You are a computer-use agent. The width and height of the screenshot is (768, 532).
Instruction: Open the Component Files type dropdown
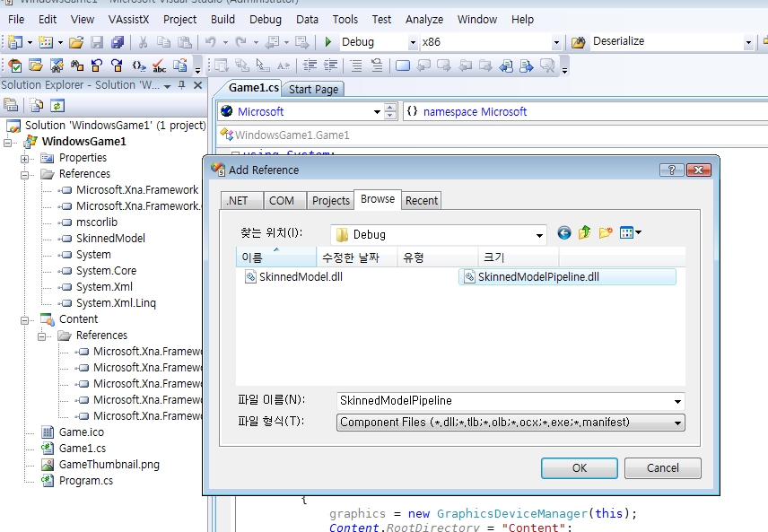point(677,423)
